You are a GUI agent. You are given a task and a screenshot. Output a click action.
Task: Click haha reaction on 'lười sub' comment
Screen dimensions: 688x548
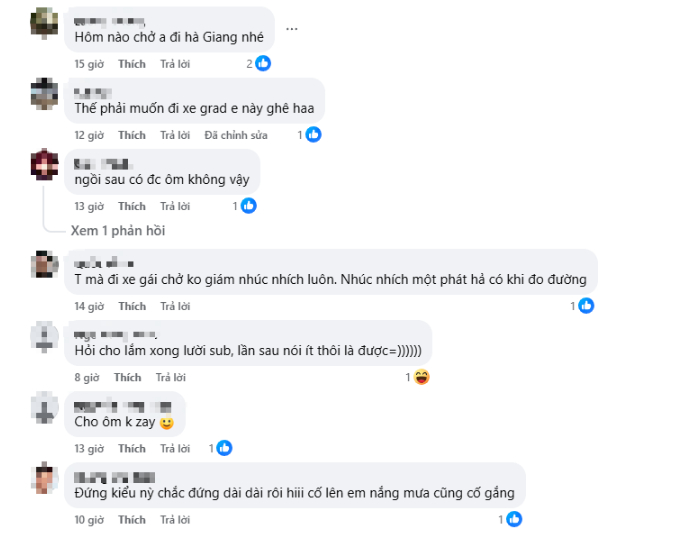[422, 377]
